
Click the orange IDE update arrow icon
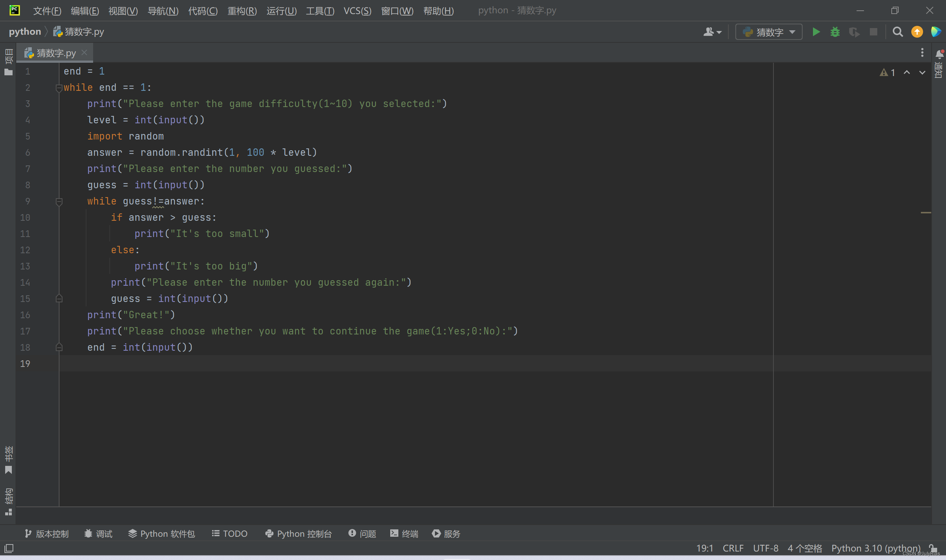tap(917, 32)
